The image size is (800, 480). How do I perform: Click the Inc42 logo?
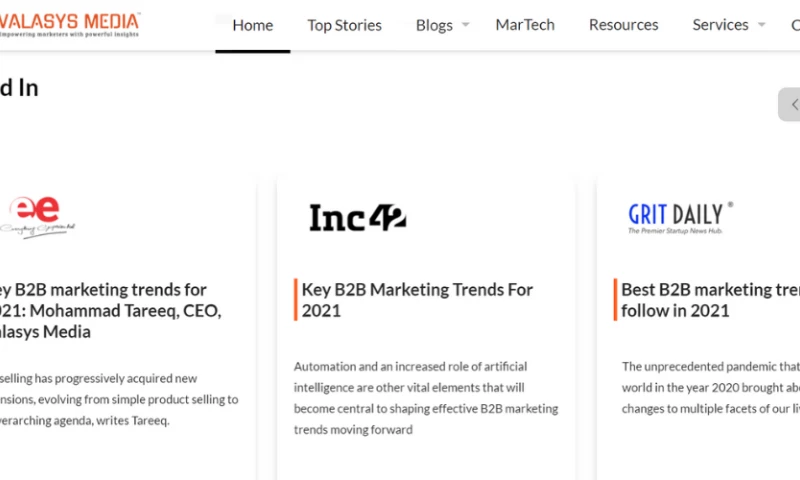pos(357,217)
